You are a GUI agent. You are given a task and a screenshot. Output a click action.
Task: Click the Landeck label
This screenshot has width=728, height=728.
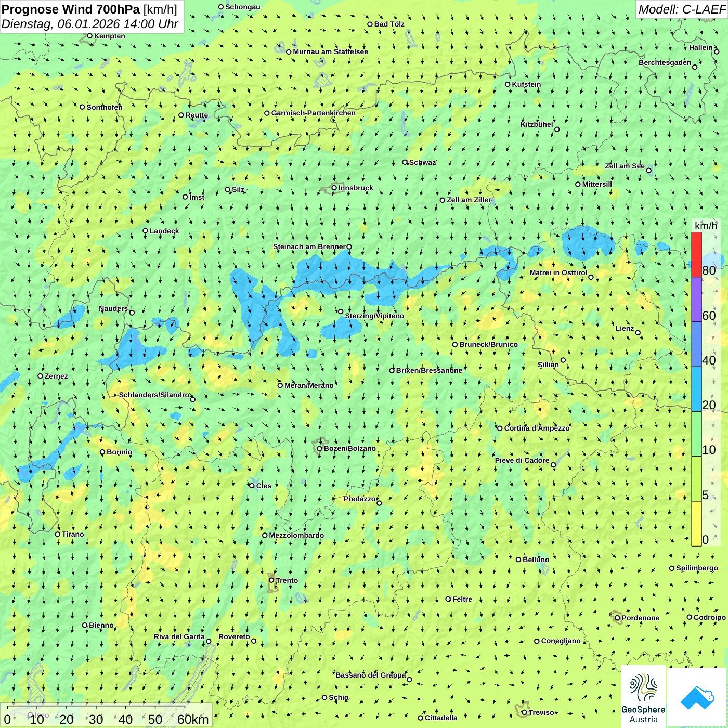tap(164, 231)
